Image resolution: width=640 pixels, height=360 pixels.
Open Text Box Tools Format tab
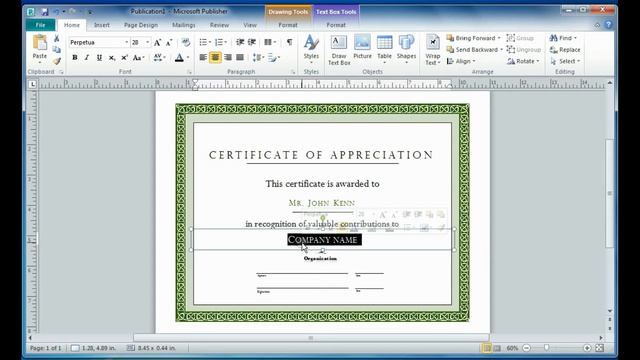tap(336, 25)
